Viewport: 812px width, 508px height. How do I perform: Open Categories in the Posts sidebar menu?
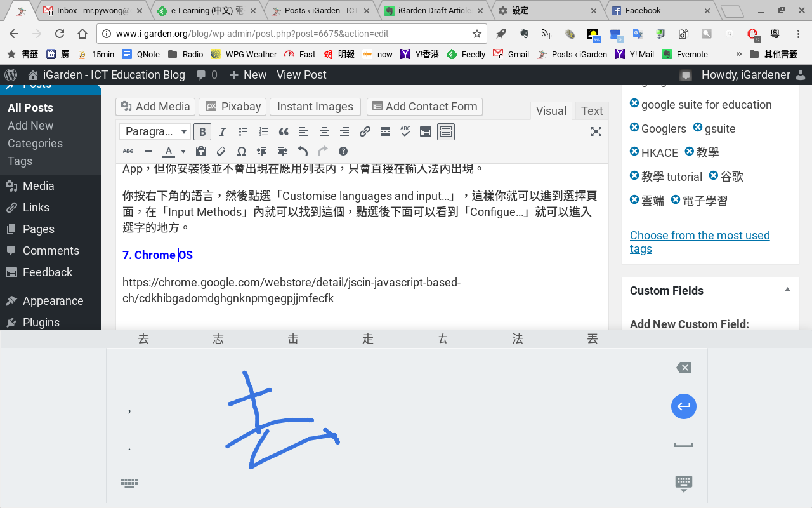point(35,144)
